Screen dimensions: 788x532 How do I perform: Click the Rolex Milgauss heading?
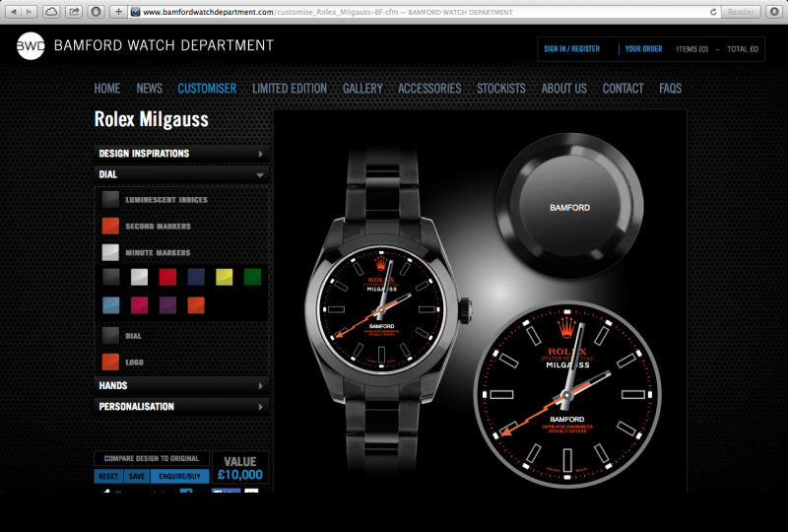152,119
